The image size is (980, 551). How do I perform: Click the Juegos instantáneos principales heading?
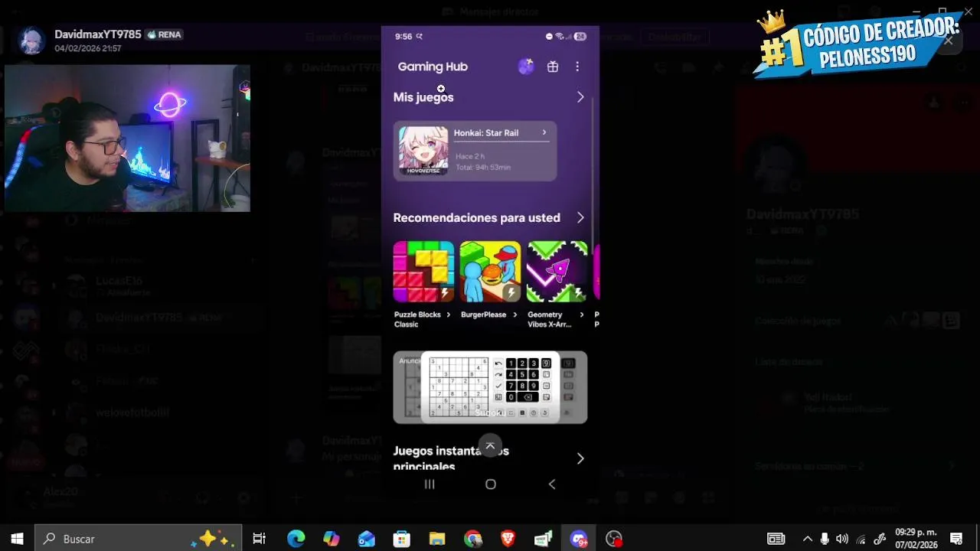point(451,458)
